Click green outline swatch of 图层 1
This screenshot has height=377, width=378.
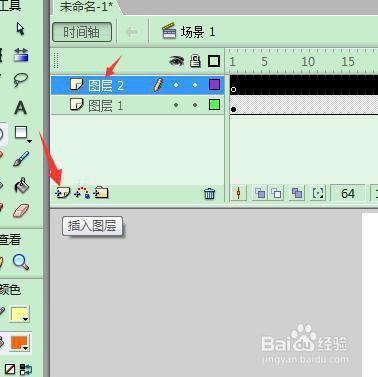click(x=214, y=105)
